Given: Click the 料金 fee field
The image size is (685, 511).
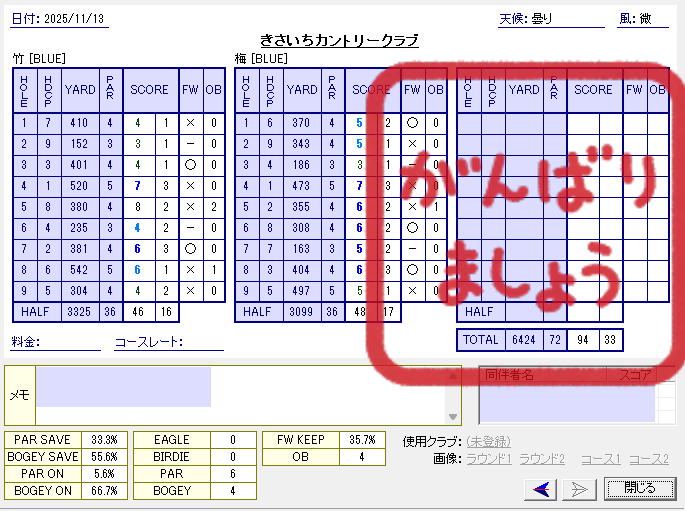Looking at the screenshot, I should (70, 342).
